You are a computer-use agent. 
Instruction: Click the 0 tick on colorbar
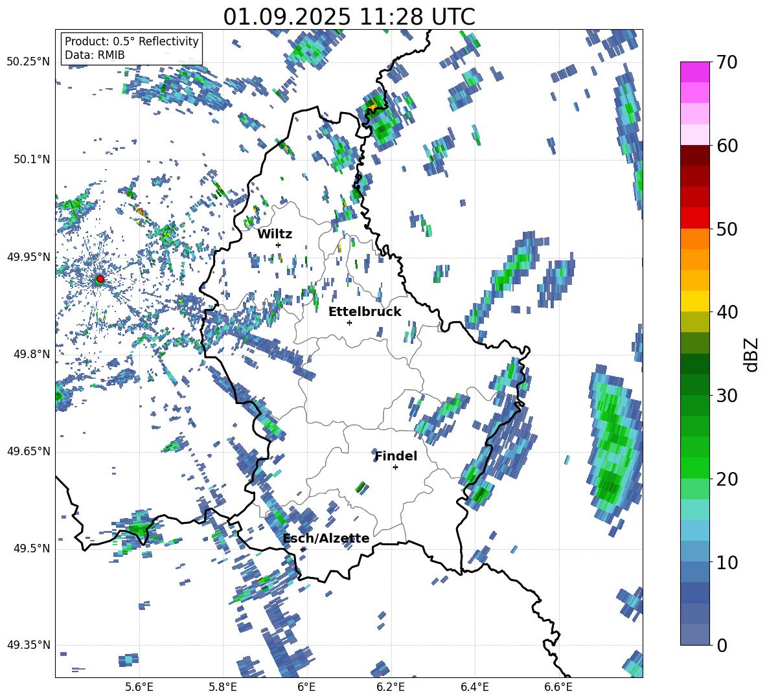point(722,645)
